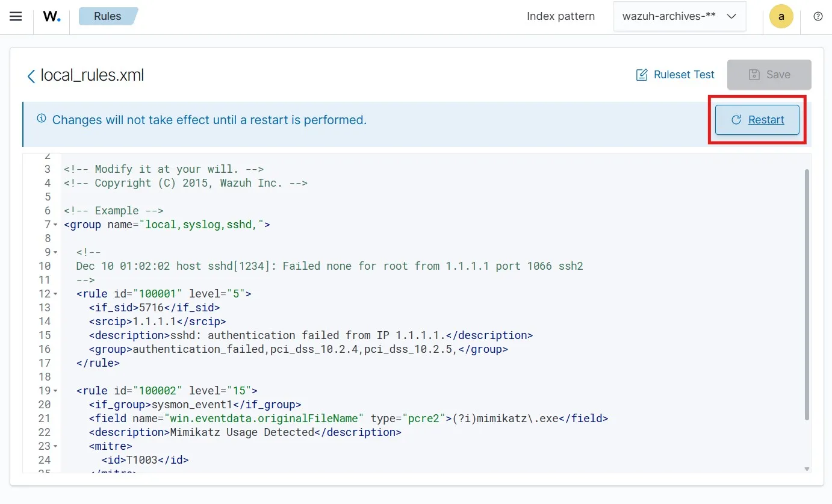This screenshot has height=504, width=832.
Task: Click the Restart button text
Action: pos(766,120)
